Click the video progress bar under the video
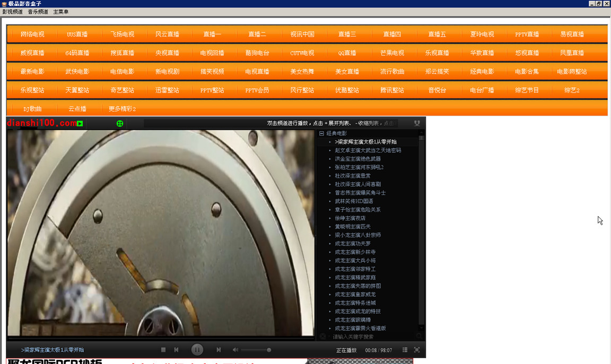Viewport: 611px width, 364px height. [161, 338]
